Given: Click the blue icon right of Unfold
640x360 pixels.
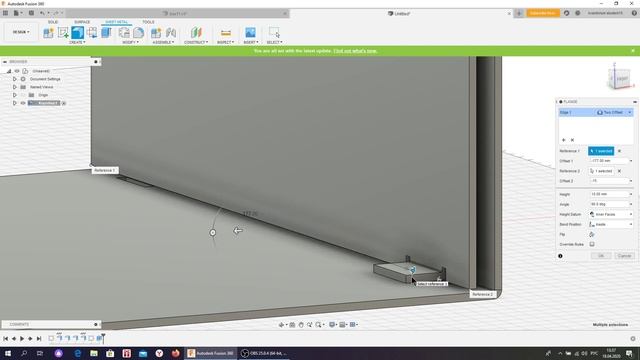Looking at the screenshot, I should click(106, 33).
